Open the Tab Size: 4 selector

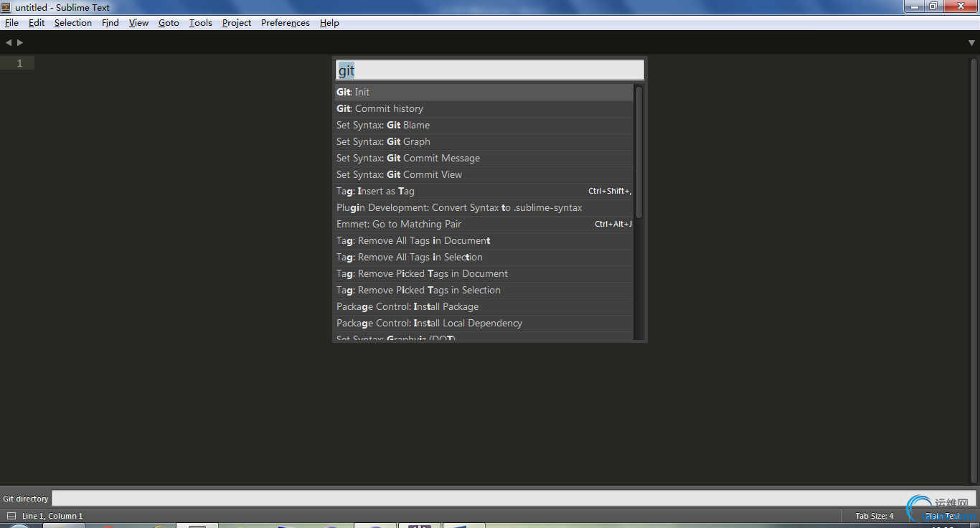[x=875, y=516]
